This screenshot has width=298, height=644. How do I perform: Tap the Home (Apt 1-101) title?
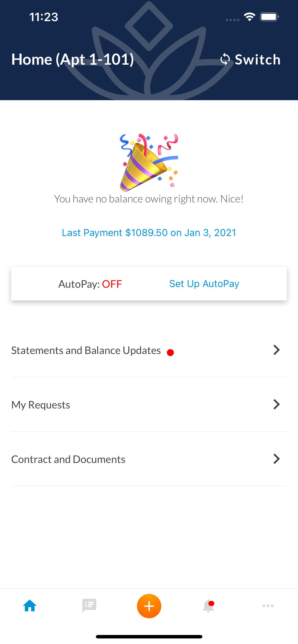[73, 60]
